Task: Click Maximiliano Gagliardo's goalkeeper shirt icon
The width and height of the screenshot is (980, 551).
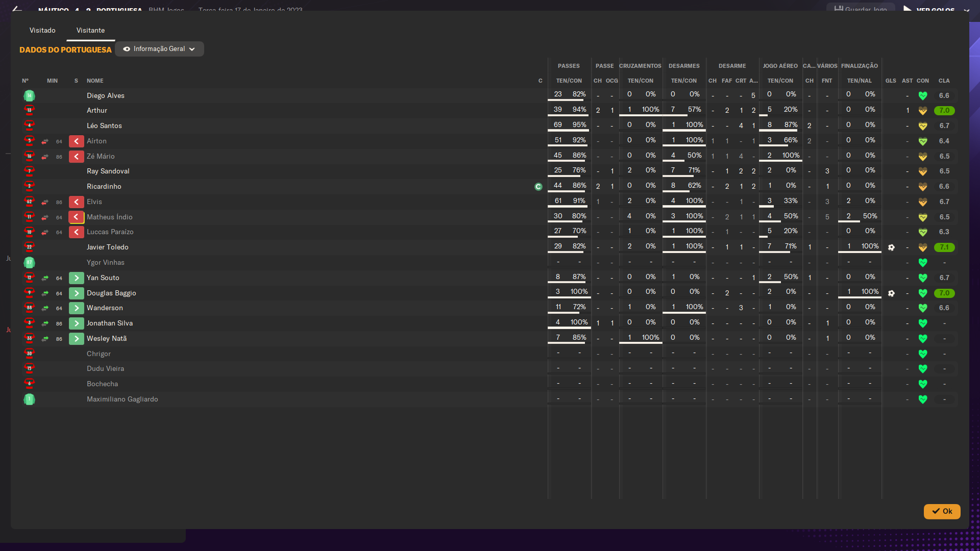Action: 29,399
